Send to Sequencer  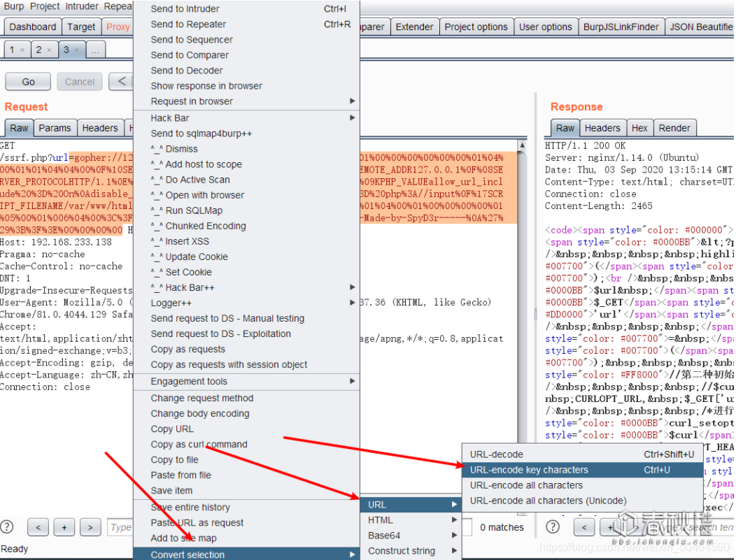pyautogui.click(x=246, y=40)
